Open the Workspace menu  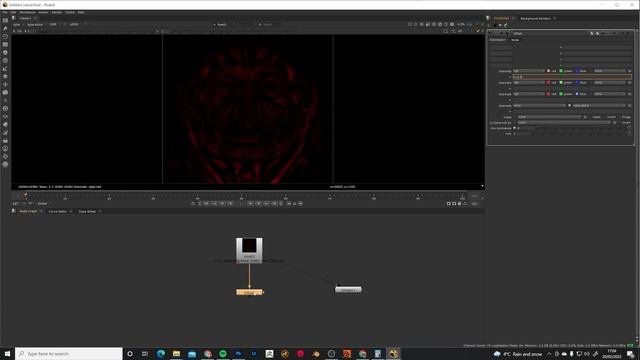[x=27, y=12]
